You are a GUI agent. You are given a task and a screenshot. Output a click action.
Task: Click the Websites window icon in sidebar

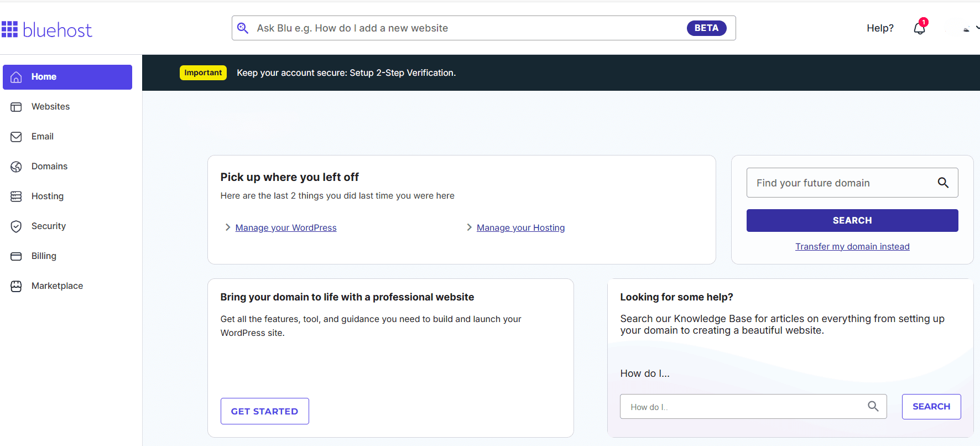[x=17, y=107]
